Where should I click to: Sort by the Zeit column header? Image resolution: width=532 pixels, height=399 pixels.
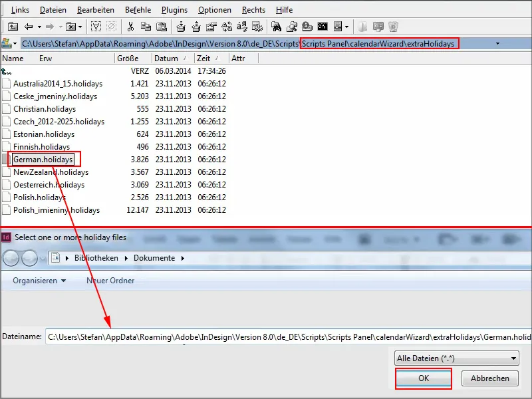(203, 59)
